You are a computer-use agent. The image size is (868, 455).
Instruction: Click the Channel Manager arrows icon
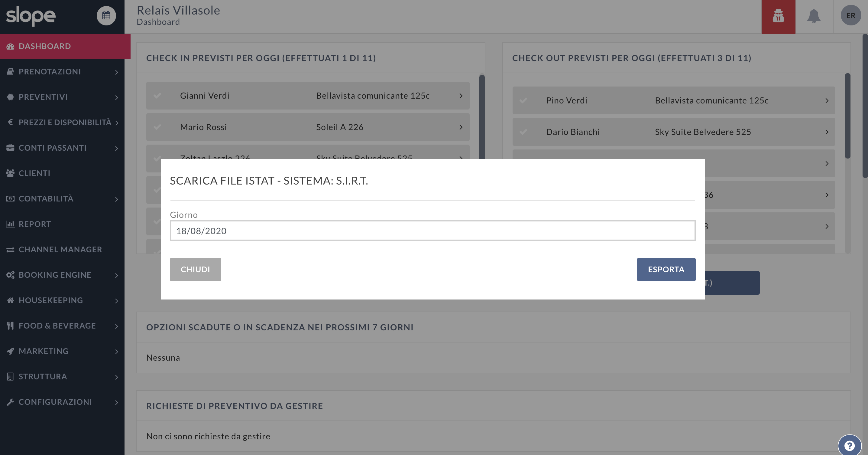tap(10, 250)
